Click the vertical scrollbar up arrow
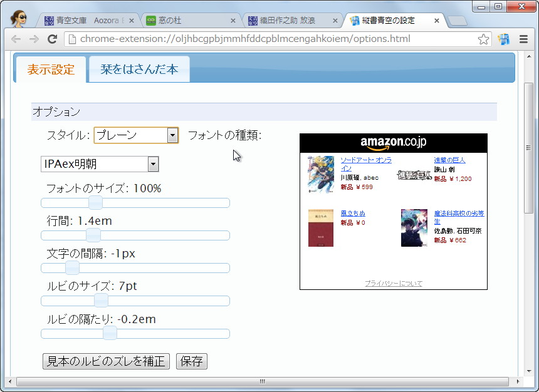 (529, 56)
